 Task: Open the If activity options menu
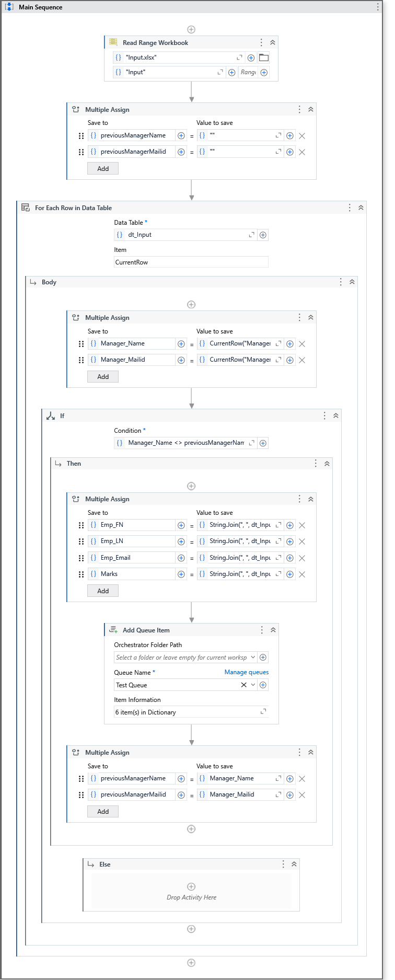(x=324, y=416)
